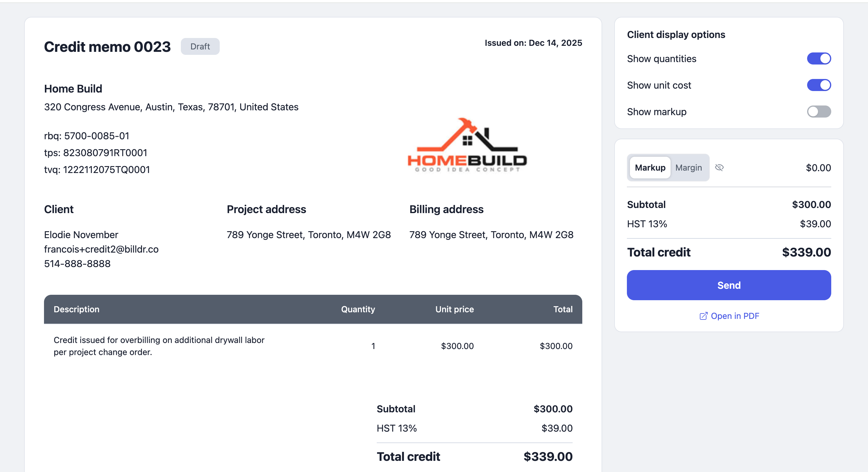Viewport: 868px width, 472px height.
Task: Click the Description column header
Action: [77, 309]
